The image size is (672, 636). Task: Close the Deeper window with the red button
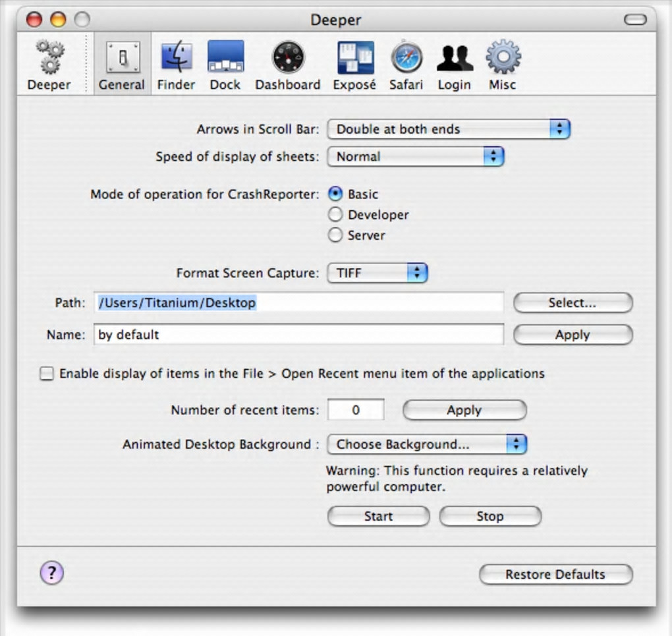point(34,19)
